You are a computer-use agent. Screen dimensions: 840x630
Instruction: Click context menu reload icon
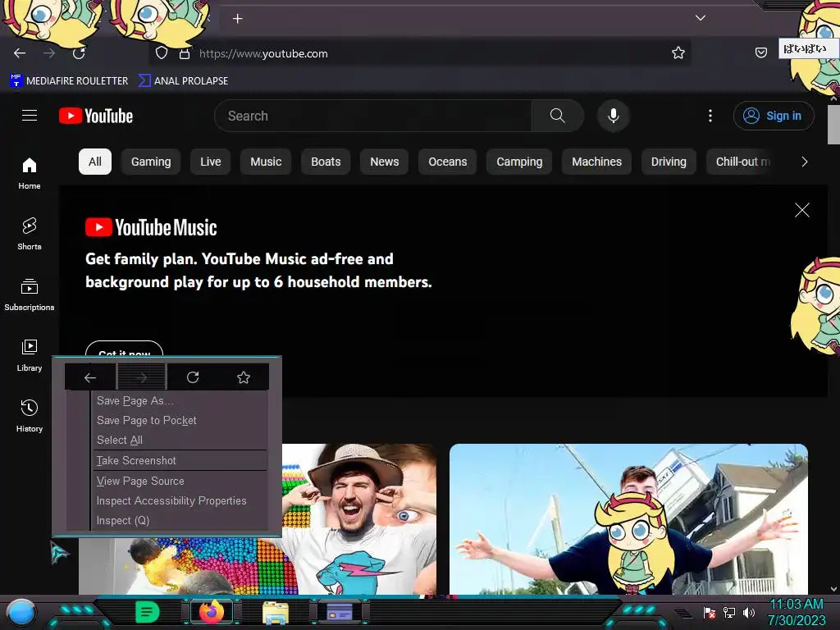193,377
